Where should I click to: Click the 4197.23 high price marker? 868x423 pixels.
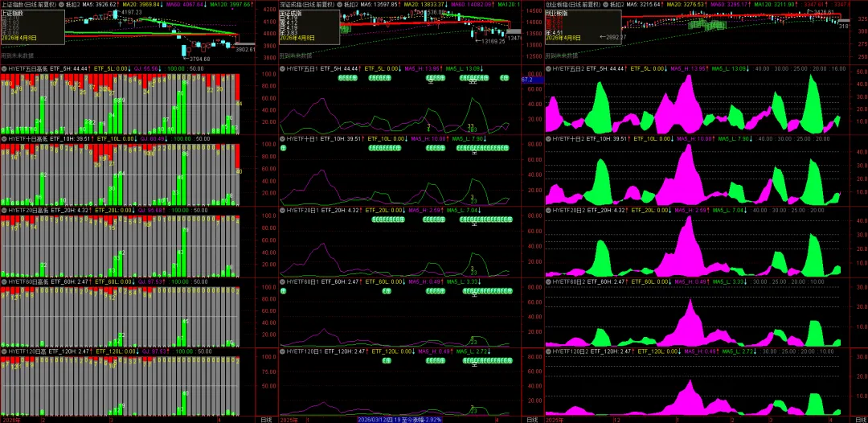(132, 11)
